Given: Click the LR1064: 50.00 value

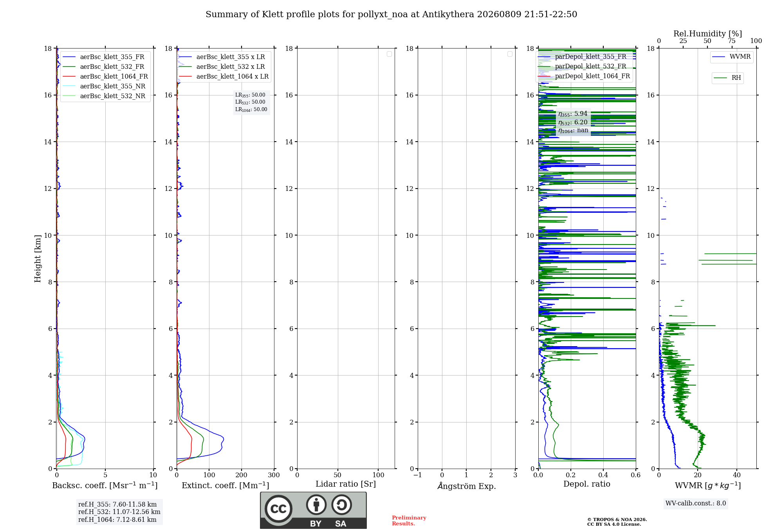Looking at the screenshot, I should click(x=251, y=110).
